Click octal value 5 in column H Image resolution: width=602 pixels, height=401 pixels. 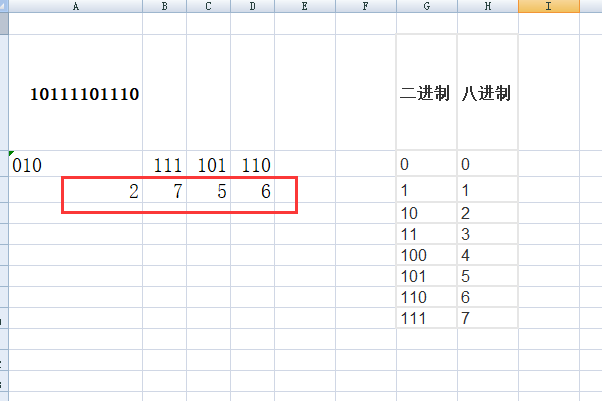(488, 276)
